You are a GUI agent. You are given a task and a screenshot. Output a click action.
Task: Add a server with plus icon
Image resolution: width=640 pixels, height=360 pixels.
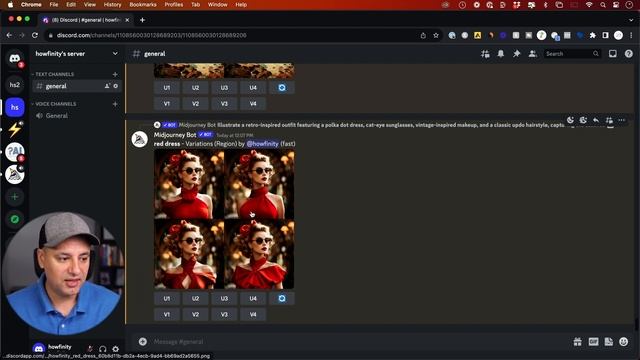pyautogui.click(x=15, y=197)
